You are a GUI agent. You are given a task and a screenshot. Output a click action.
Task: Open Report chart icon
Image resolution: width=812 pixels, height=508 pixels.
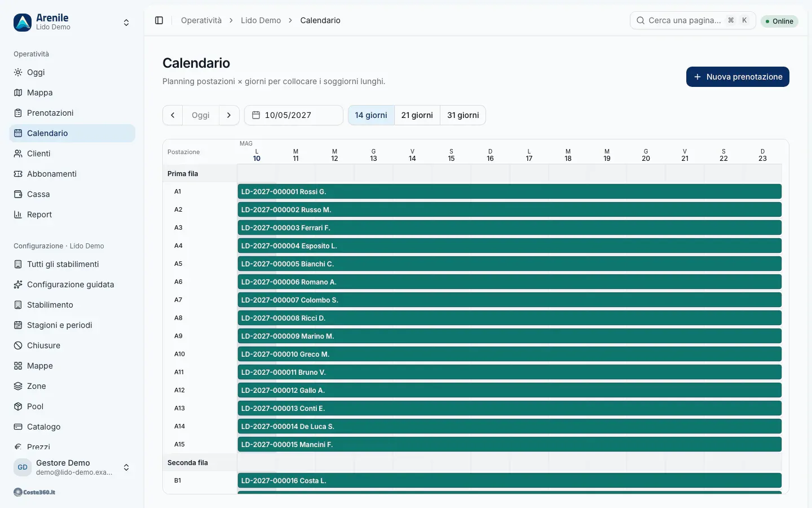[18, 214]
